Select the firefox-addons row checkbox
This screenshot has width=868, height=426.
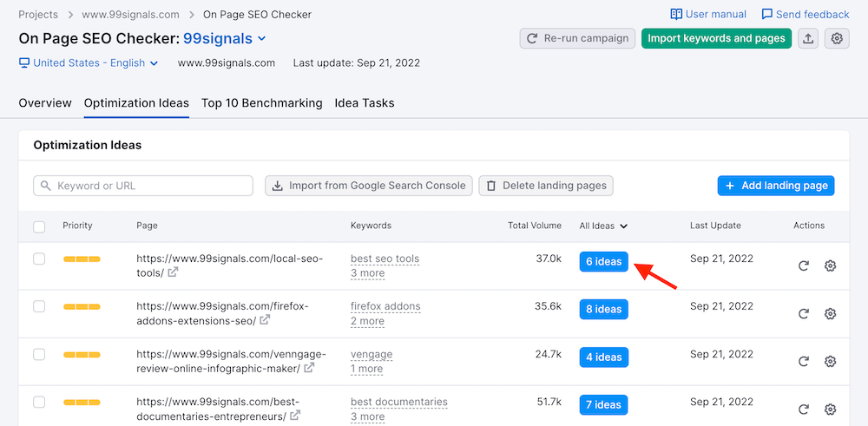(x=39, y=306)
